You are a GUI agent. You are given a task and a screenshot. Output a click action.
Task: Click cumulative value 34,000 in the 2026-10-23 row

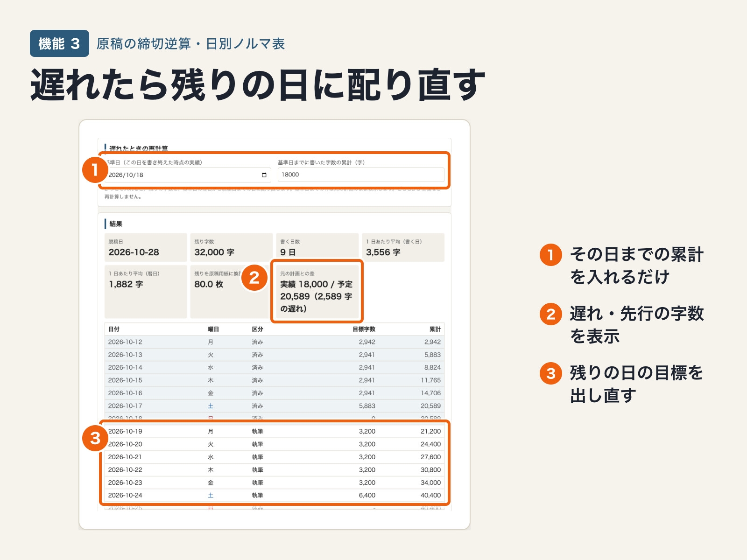pyautogui.click(x=431, y=483)
